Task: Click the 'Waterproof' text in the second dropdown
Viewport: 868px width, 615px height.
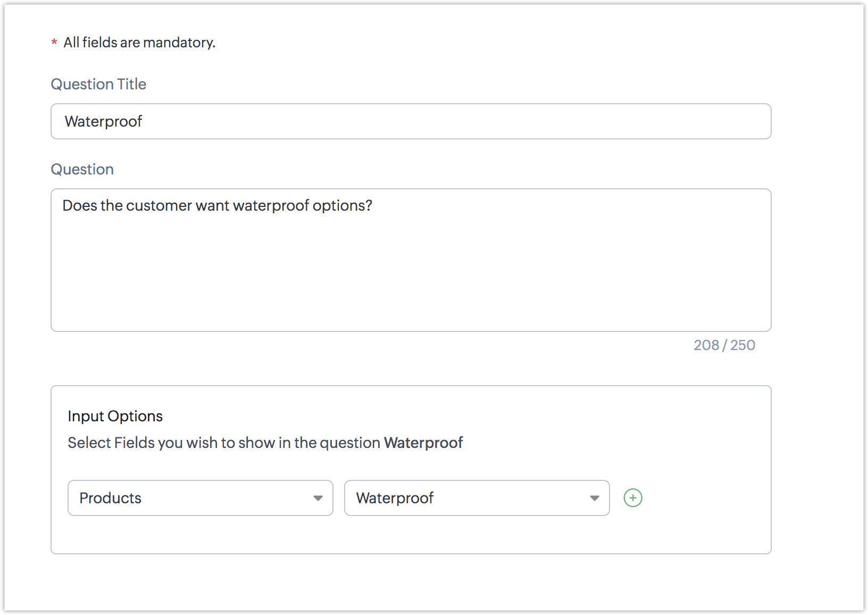Action: [x=395, y=498]
